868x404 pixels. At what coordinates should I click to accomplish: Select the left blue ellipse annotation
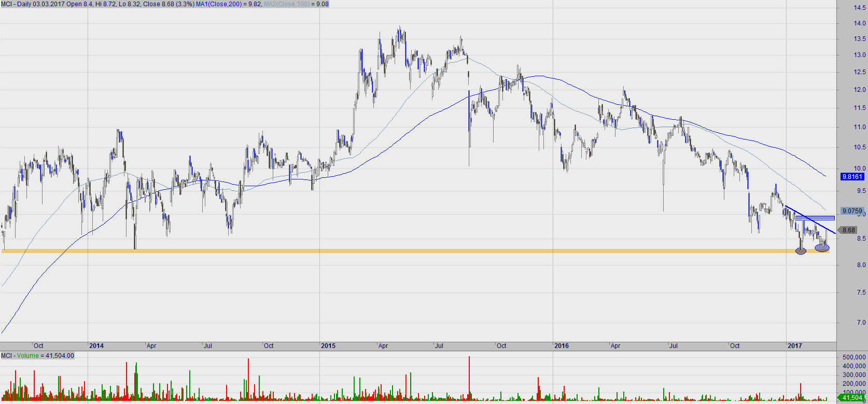coord(801,251)
